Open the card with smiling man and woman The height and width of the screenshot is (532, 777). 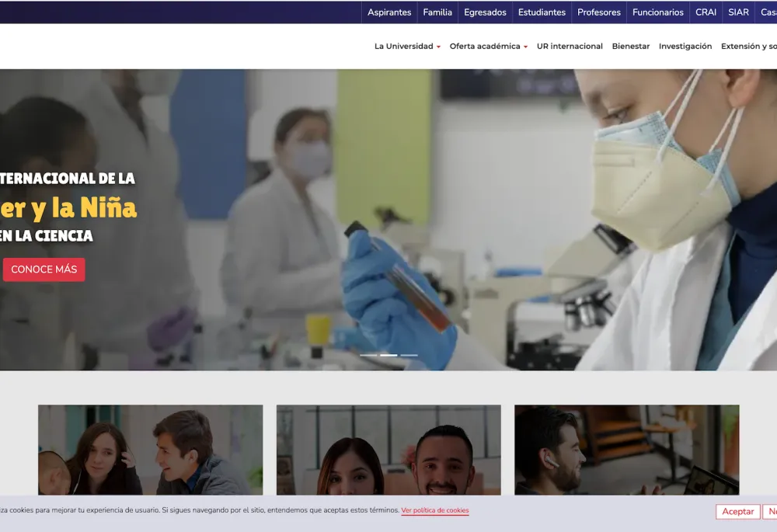coord(388,450)
